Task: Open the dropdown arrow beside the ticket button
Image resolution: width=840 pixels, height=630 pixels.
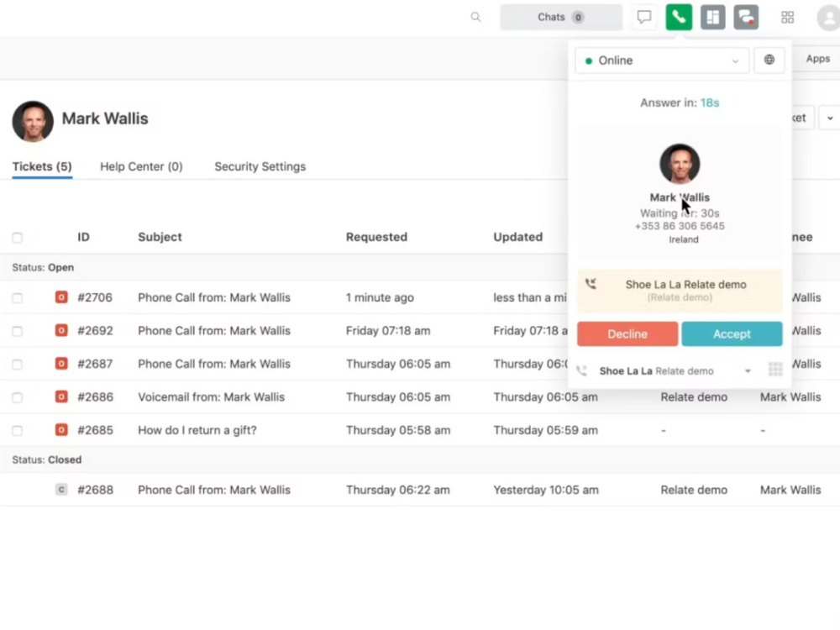Action: pyautogui.click(x=830, y=118)
